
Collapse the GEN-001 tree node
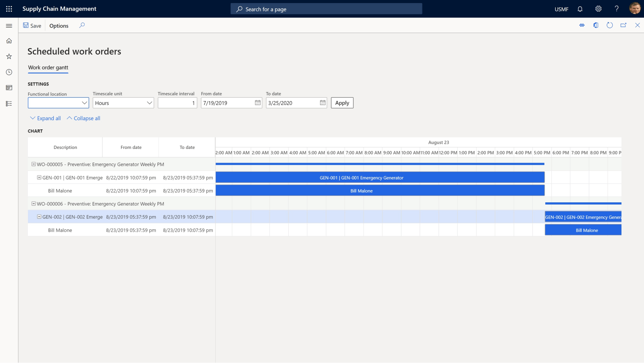[39, 177]
